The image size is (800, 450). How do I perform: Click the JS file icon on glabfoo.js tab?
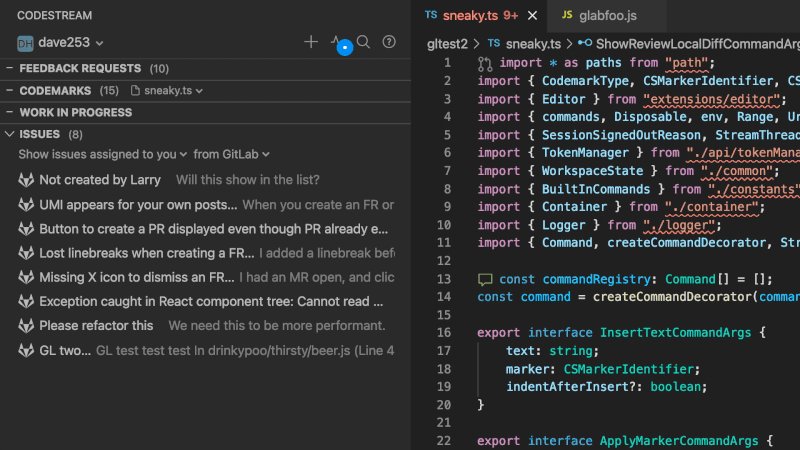point(567,15)
